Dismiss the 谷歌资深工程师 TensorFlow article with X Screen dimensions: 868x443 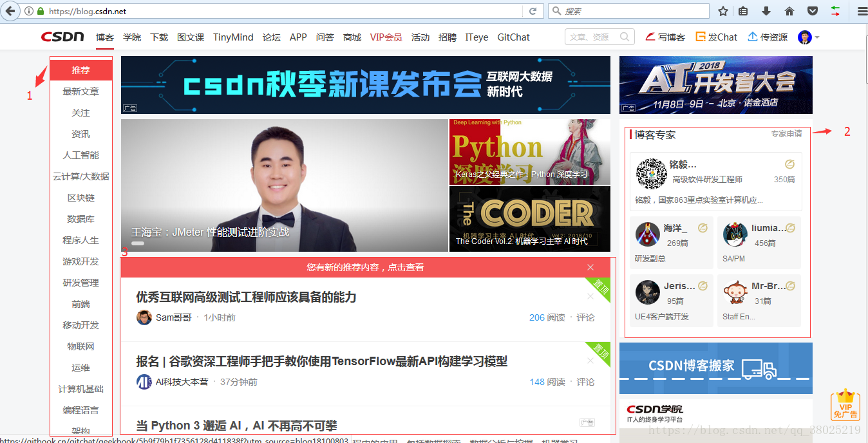[590, 361]
